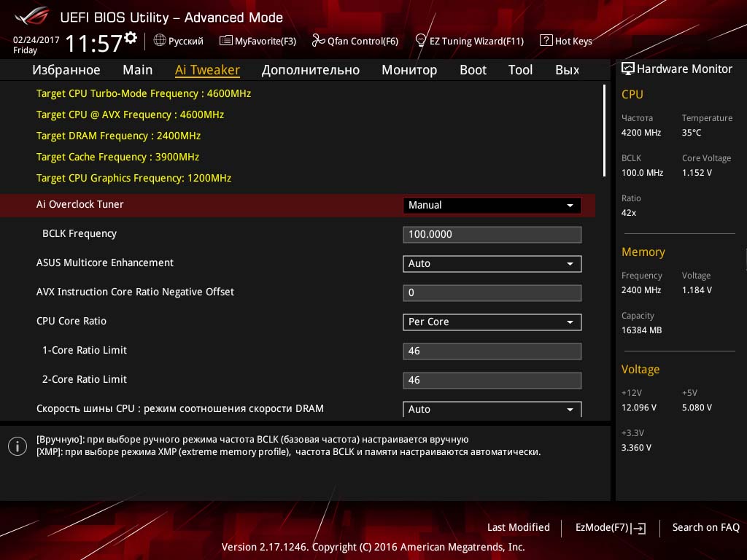Screen dimensions: 747x560
Task: Click the memory Capacity 16384 MB value
Action: pos(641,330)
